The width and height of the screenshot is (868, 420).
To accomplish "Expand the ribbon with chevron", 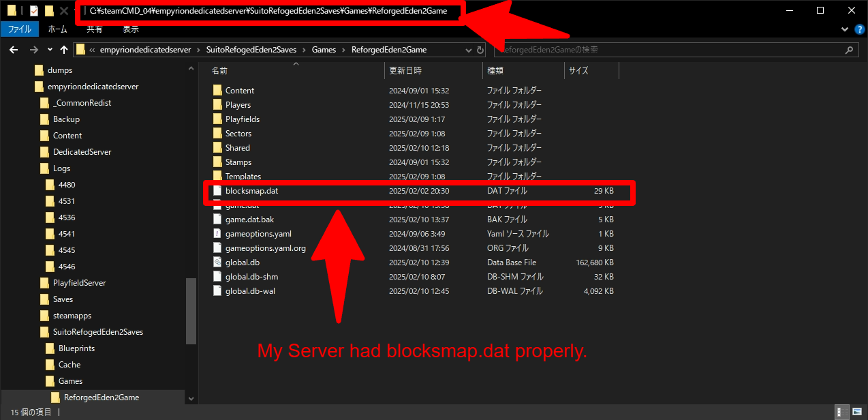I will (844, 29).
